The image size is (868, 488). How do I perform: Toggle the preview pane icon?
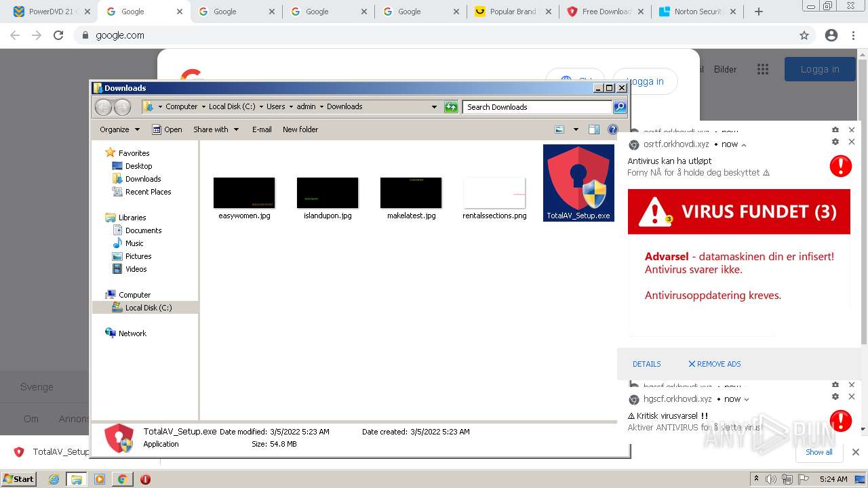[x=594, y=129]
